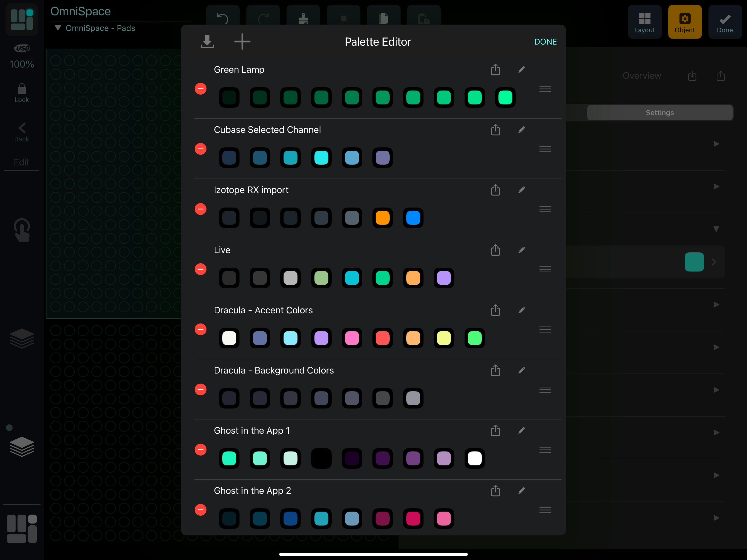Edit the Live palette with pencil
The image size is (747, 560).
[x=521, y=250]
